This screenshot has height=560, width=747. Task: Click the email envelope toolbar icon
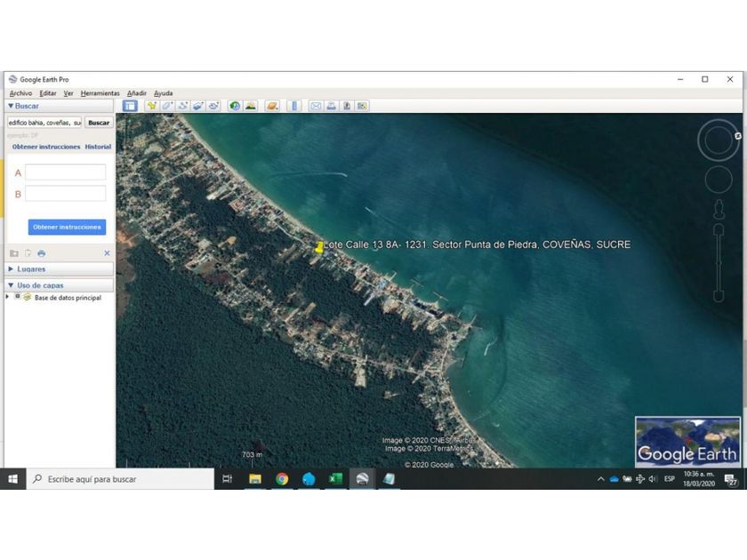pyautogui.click(x=316, y=106)
